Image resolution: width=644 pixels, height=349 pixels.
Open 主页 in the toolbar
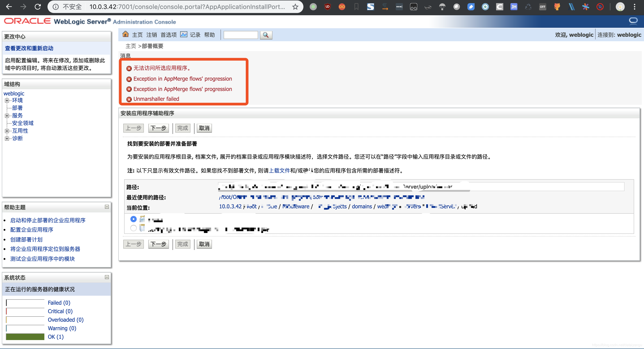(x=137, y=35)
